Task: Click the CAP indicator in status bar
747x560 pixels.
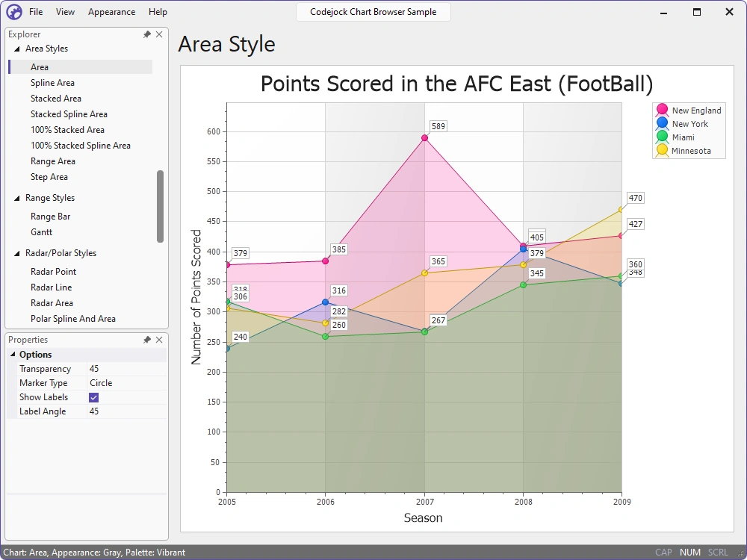Action: coord(663,553)
